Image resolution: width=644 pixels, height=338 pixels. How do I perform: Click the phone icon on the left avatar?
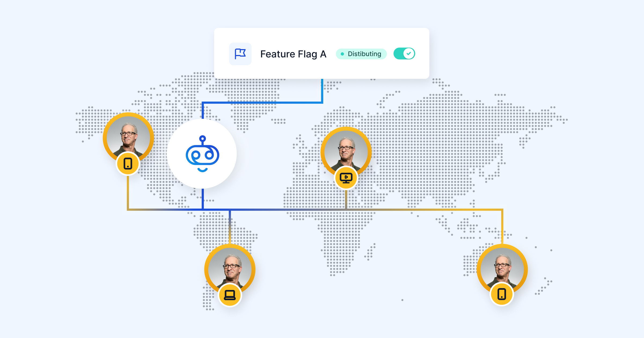tap(128, 162)
